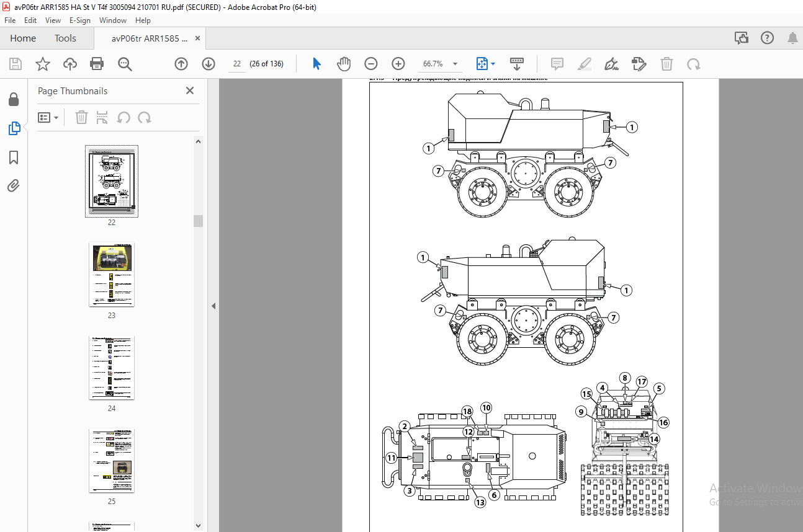Select the avP06tr ARR1585 document tab
The height and width of the screenshot is (532, 803).
tap(150, 38)
